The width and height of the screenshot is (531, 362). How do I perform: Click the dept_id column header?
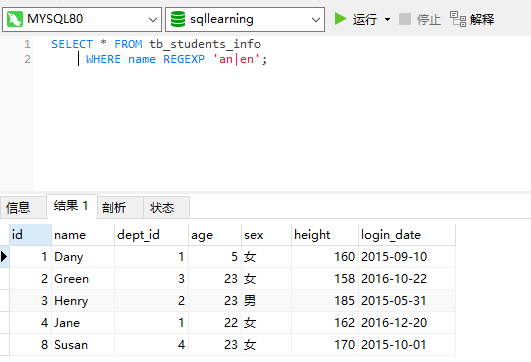151,235
